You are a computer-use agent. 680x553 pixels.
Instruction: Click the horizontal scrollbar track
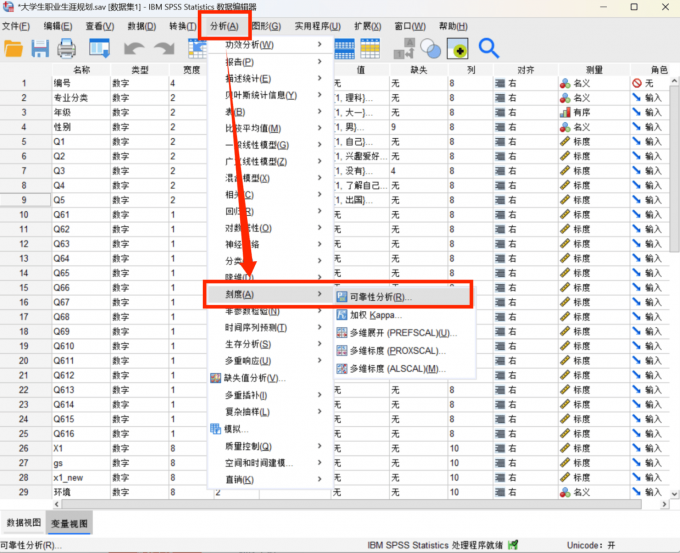point(352,504)
